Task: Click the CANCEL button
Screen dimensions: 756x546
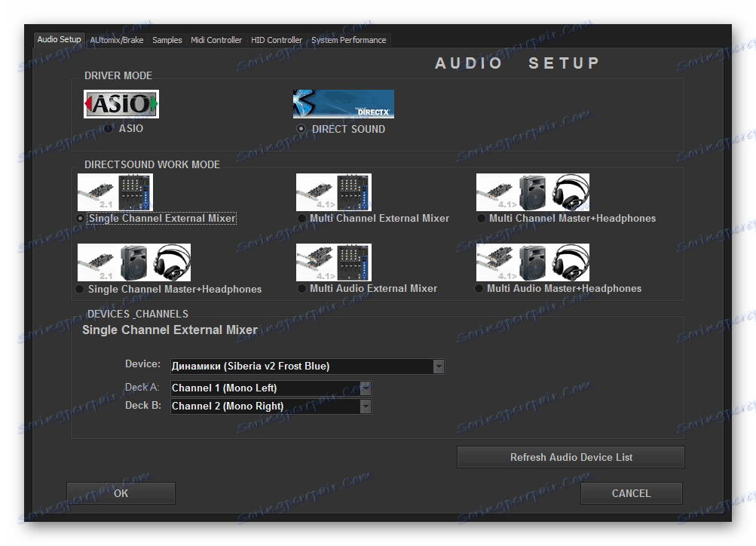Action: (x=632, y=493)
